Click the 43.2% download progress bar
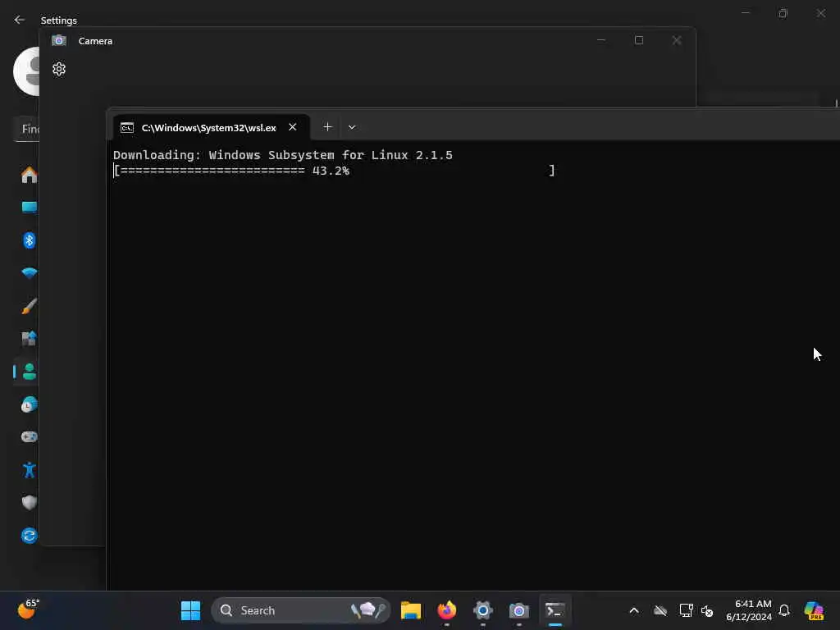This screenshot has height=630, width=840. click(x=335, y=171)
